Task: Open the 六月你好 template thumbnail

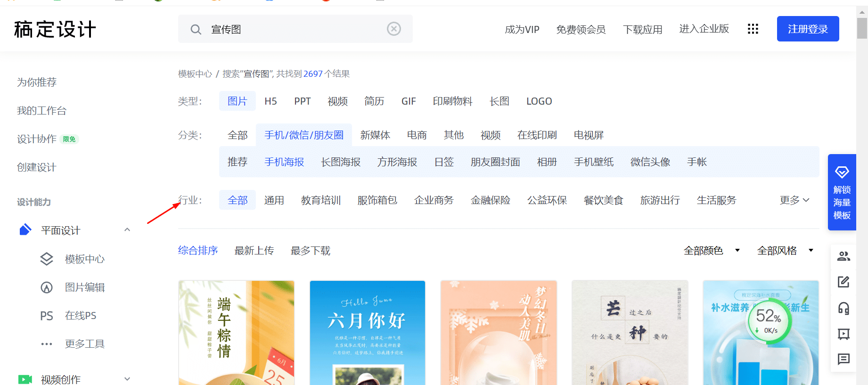Action: pyautogui.click(x=368, y=333)
